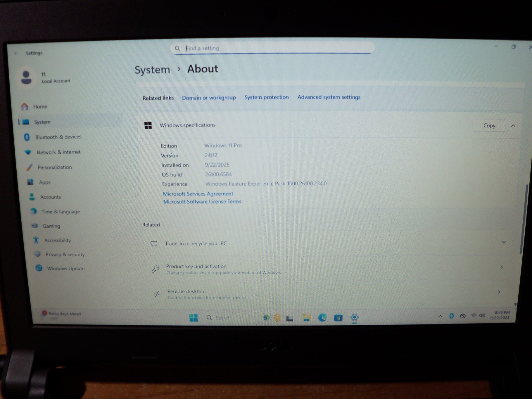The image size is (532, 399).
Task: Click the Windows Feature Experience Pack text
Action: point(266,184)
